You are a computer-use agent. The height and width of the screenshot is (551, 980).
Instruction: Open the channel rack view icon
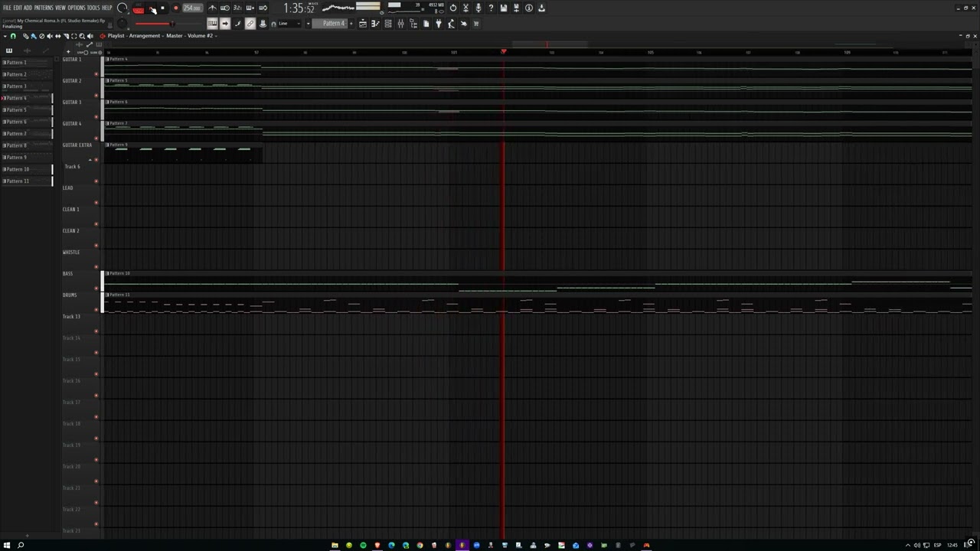(388, 24)
